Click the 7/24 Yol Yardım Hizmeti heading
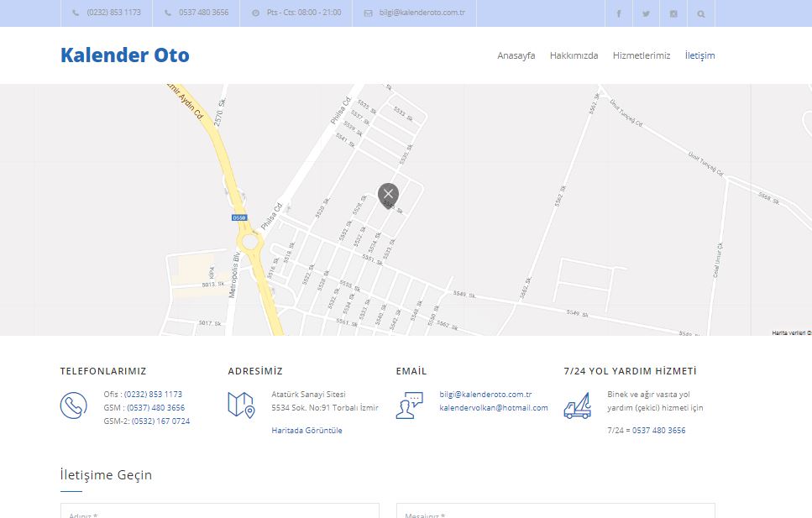The height and width of the screenshot is (518, 812). [631, 371]
